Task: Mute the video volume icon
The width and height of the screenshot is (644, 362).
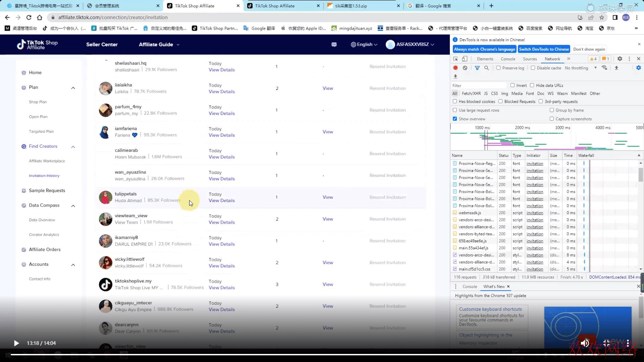Action: pyautogui.click(x=585, y=343)
